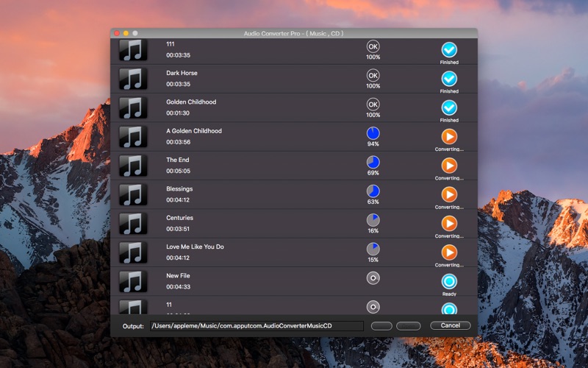Click the orange Converting icon for Centuries
Screen dimensions: 588x368
[x=449, y=224]
